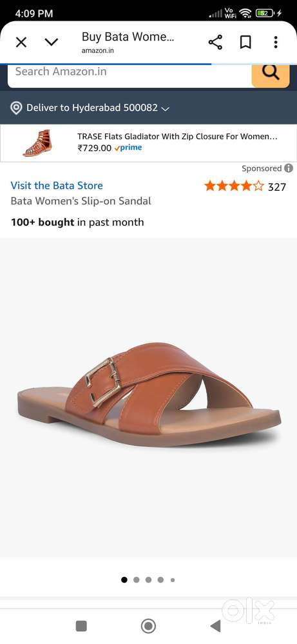Viewport: 297px width, 644px height.
Task: Select the second image carousel dot
Action: point(136,580)
